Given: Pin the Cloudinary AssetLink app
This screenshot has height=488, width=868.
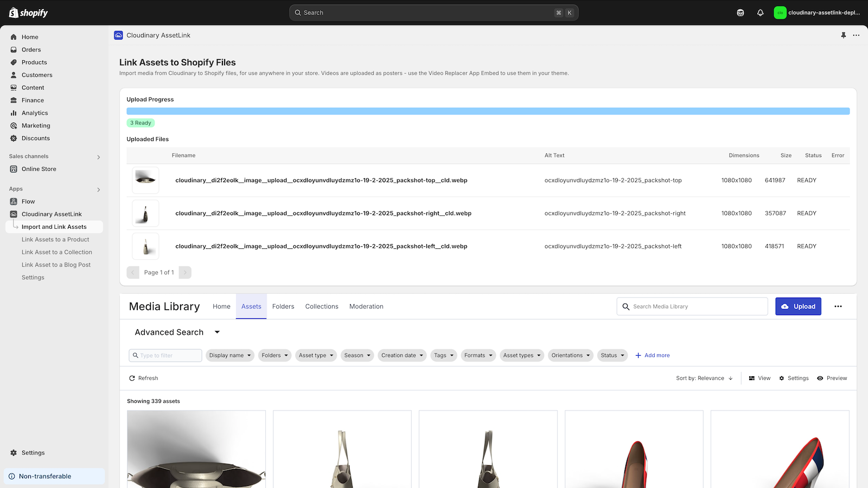Looking at the screenshot, I should tap(843, 35).
